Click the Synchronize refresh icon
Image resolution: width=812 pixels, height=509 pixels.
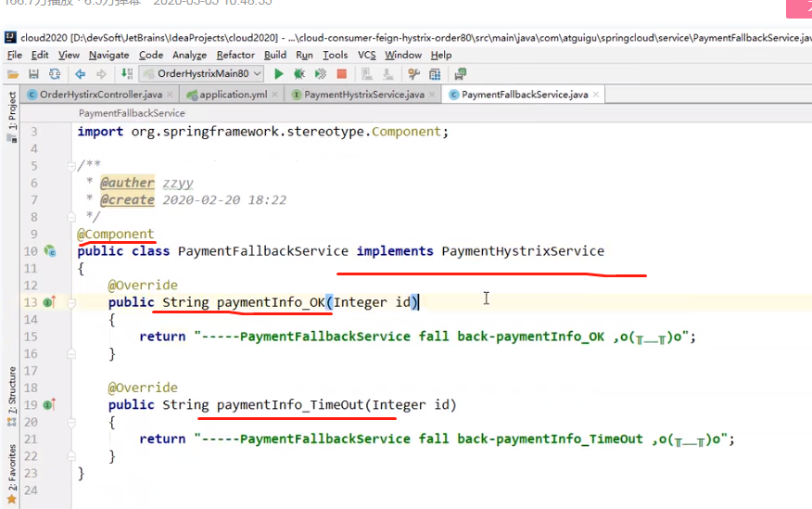(55, 74)
